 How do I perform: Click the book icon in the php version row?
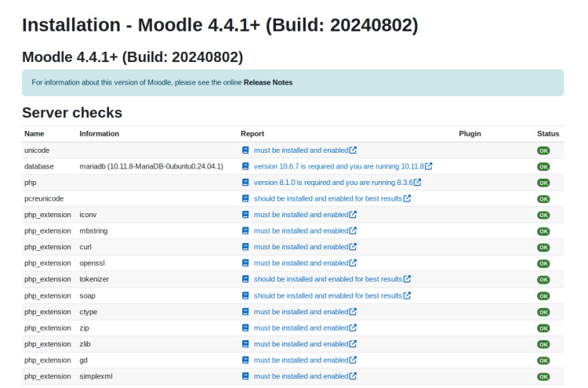[245, 183]
